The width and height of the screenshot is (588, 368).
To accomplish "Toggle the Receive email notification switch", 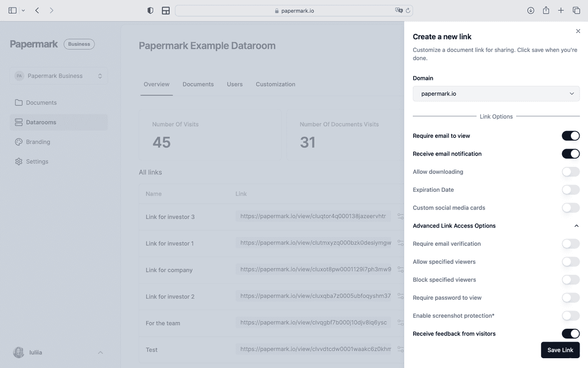I will 570,154.
